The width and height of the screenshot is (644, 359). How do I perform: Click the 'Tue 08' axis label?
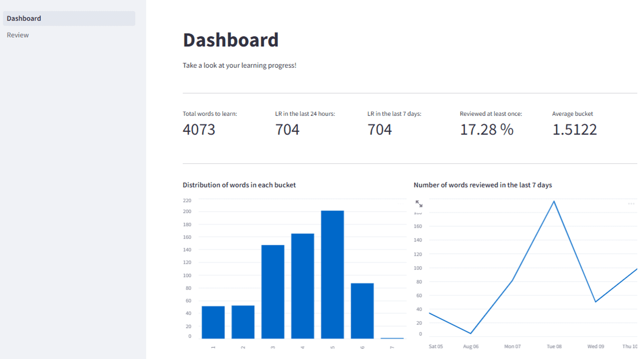(x=554, y=346)
